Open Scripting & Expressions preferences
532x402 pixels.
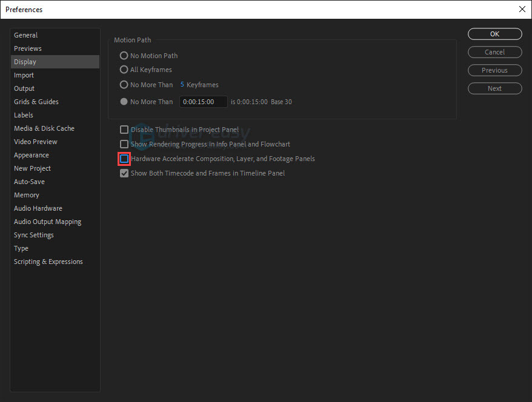(48, 262)
